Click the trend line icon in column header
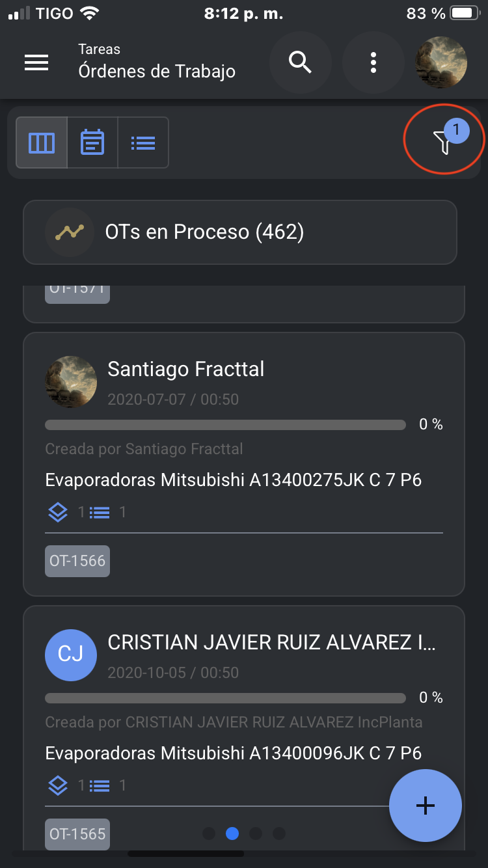Viewport: 488px width, 868px height. point(69,232)
